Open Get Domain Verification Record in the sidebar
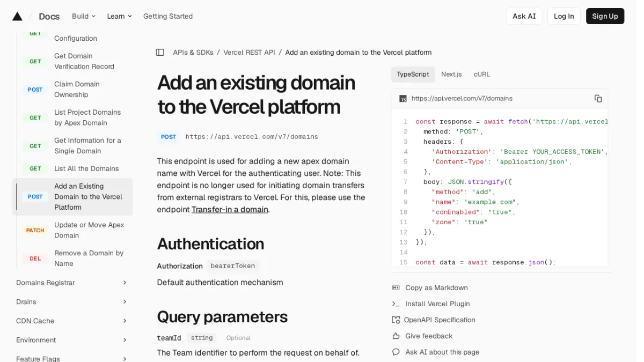 84,61
